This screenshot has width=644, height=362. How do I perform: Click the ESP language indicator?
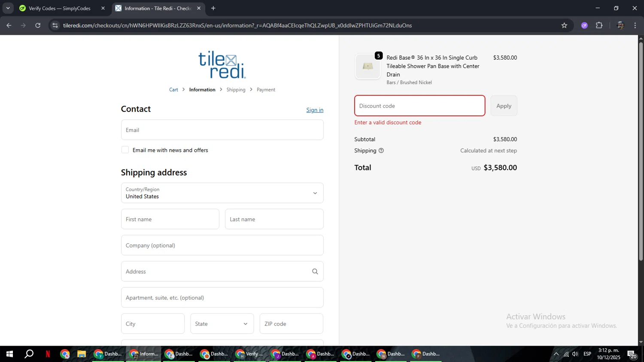tap(587, 354)
